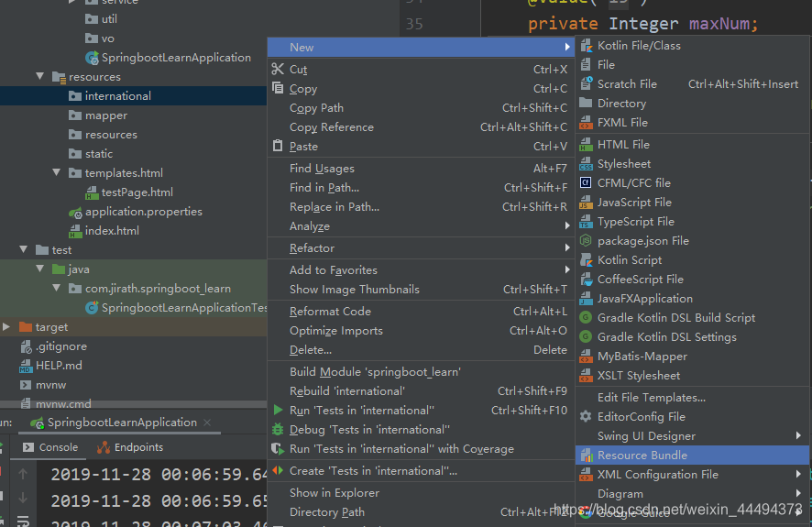The height and width of the screenshot is (527, 812).
Task: Collapse the templates.html folder arrow
Action: click(x=57, y=172)
